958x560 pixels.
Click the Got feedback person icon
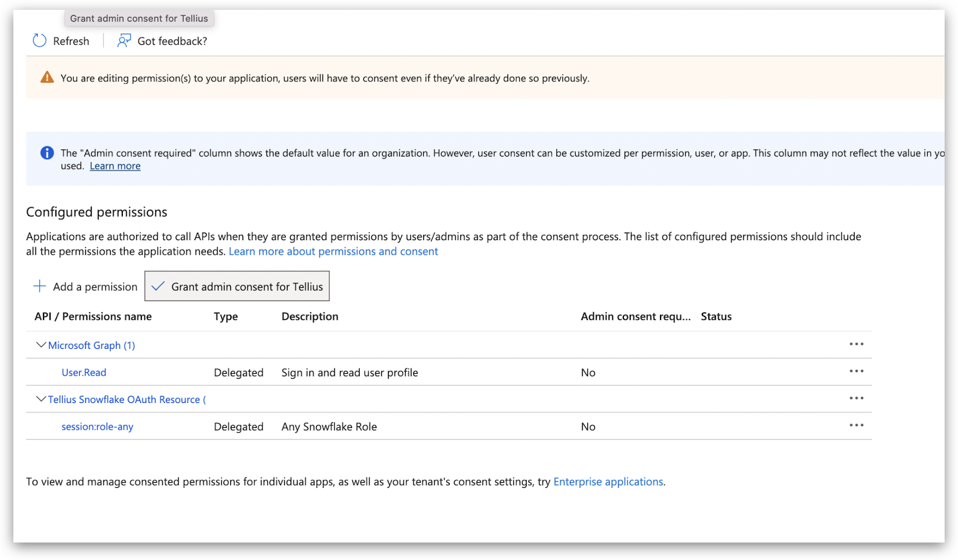[124, 41]
